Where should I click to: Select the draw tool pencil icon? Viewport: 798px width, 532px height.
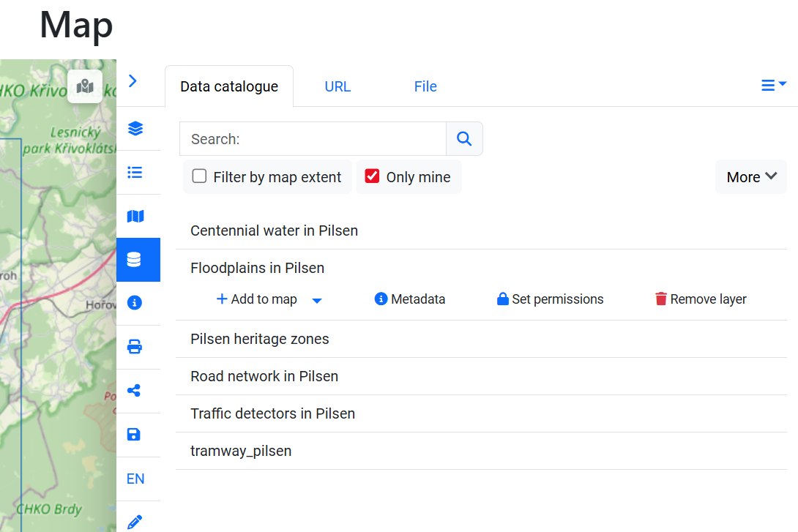135,521
